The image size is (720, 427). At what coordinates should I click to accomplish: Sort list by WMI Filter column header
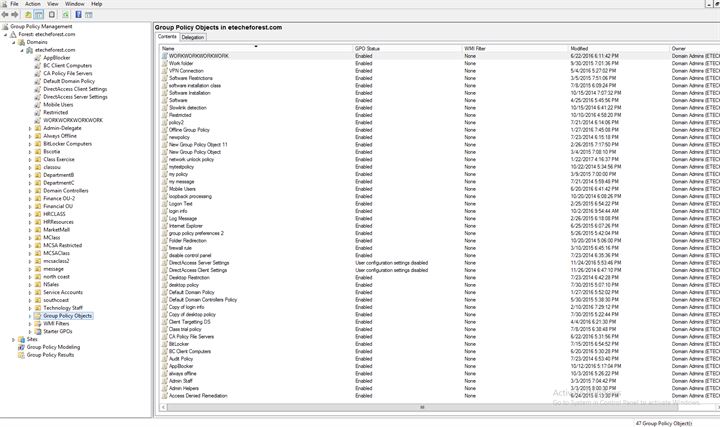point(515,48)
